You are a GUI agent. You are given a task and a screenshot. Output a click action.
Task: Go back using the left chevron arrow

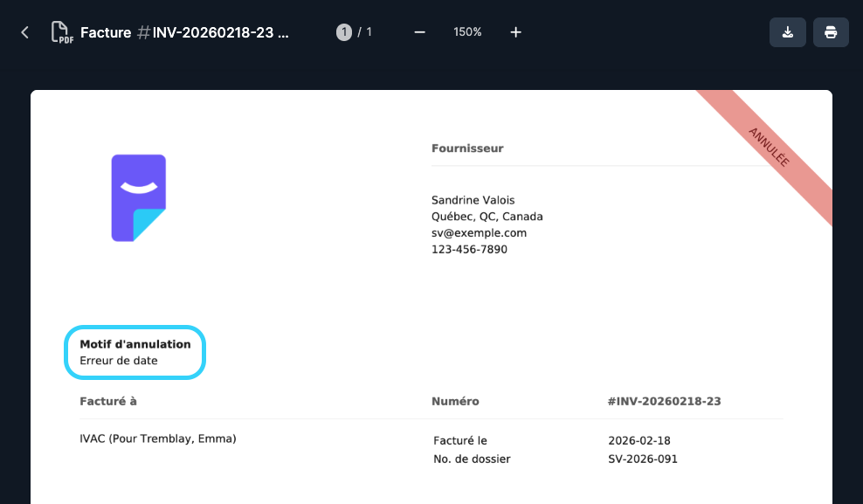24,32
